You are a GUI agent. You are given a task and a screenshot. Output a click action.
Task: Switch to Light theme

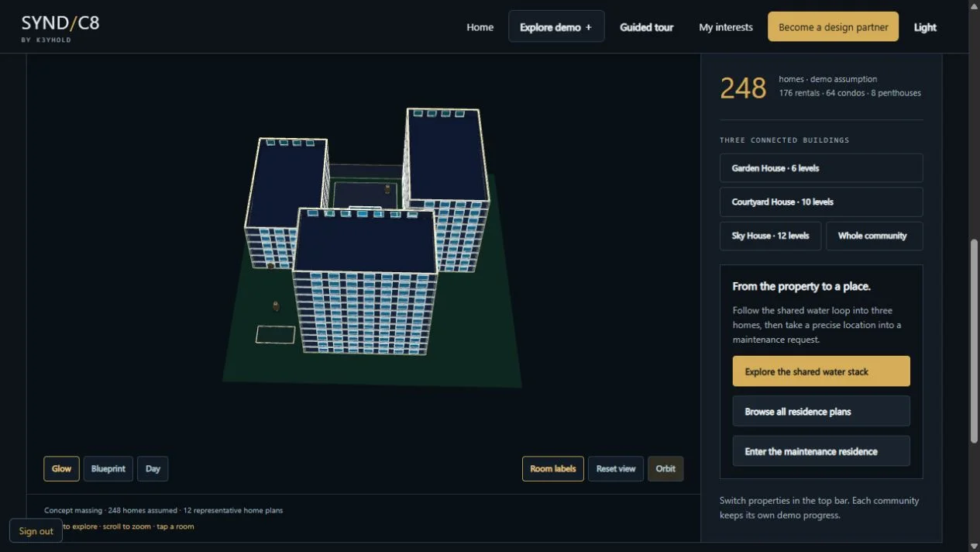[925, 27]
